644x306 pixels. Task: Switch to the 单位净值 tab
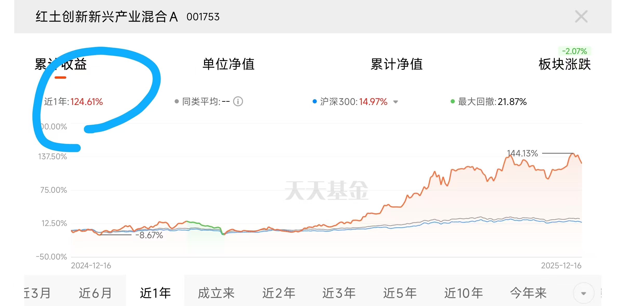228,64
